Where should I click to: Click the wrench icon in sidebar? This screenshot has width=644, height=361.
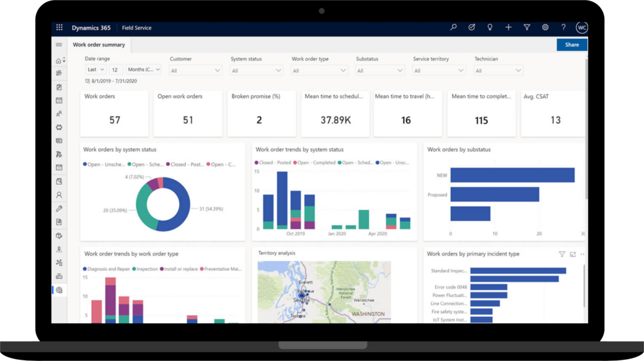coord(59,209)
